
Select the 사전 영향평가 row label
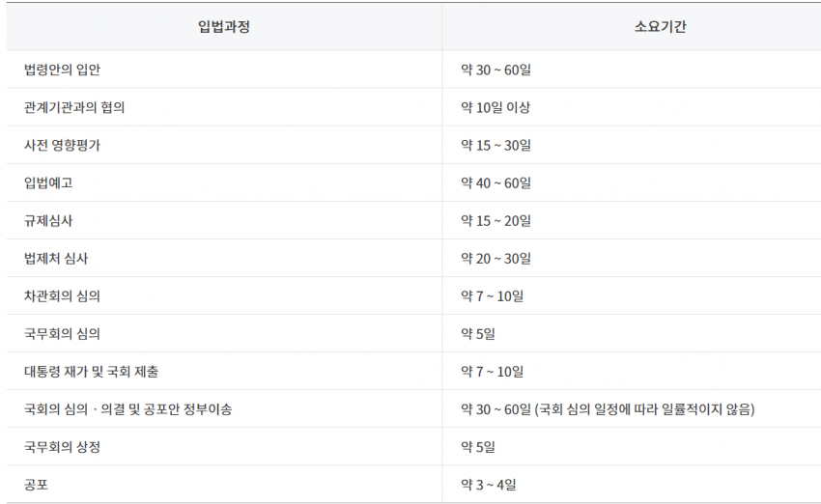pos(62,146)
